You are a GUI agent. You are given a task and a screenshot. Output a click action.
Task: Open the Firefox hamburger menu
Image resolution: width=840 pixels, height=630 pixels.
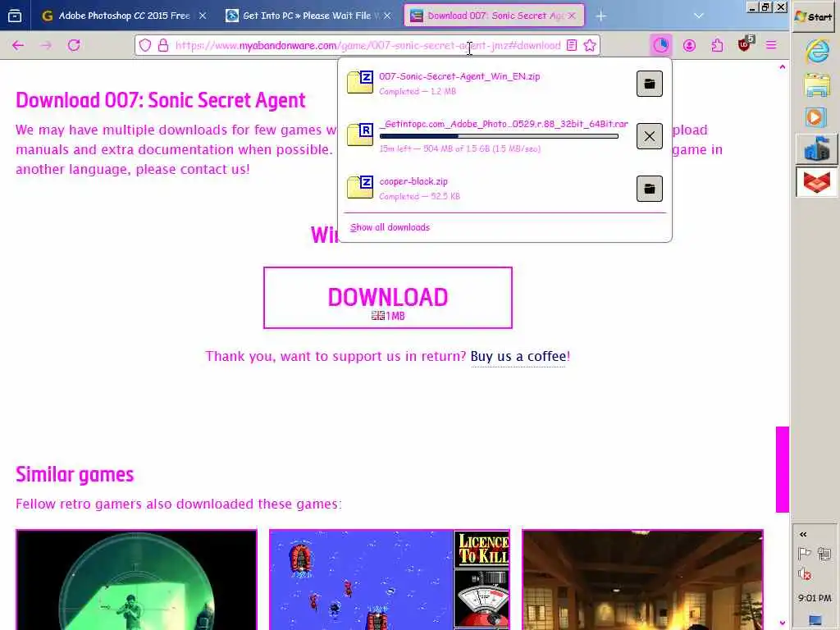pos(771,46)
